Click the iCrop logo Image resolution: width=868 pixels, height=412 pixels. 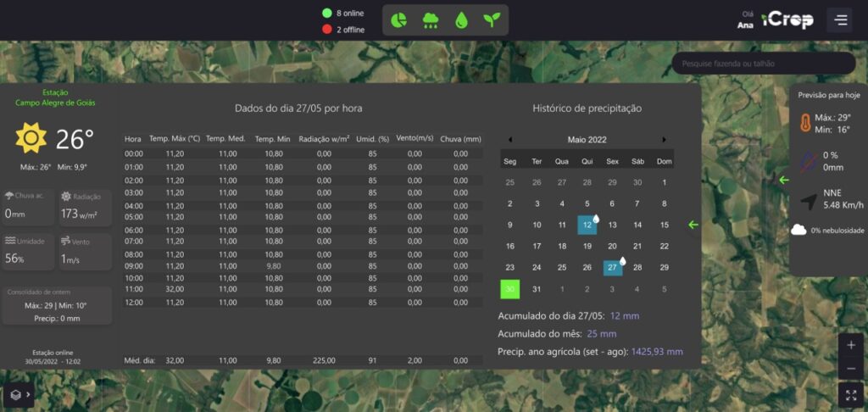click(x=787, y=19)
